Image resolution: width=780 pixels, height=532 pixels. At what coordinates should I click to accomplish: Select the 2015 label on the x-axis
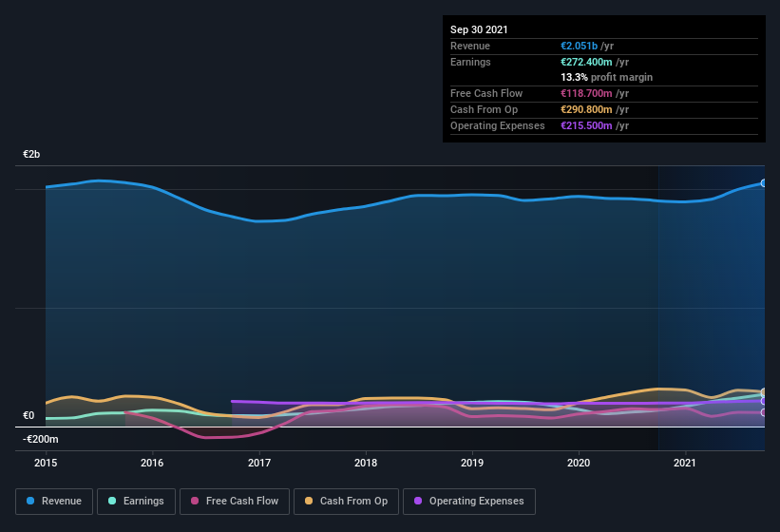[x=46, y=463]
